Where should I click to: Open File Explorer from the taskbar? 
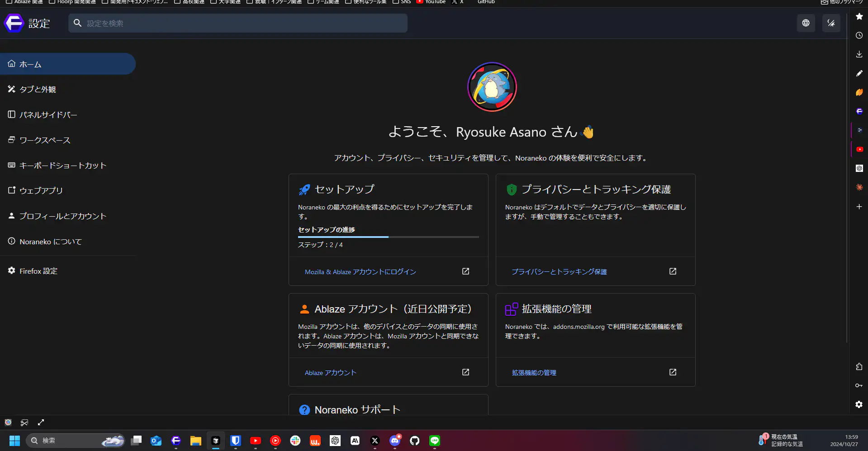click(196, 441)
